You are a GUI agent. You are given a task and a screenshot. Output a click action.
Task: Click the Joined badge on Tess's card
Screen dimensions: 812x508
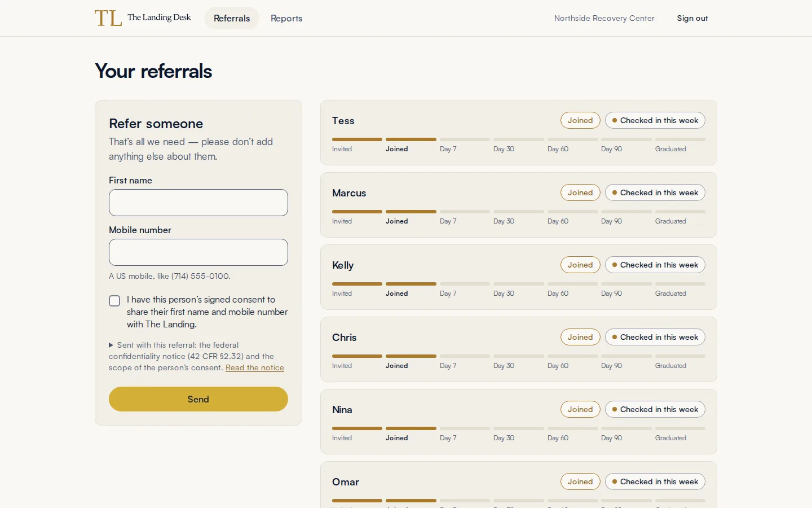pos(580,120)
